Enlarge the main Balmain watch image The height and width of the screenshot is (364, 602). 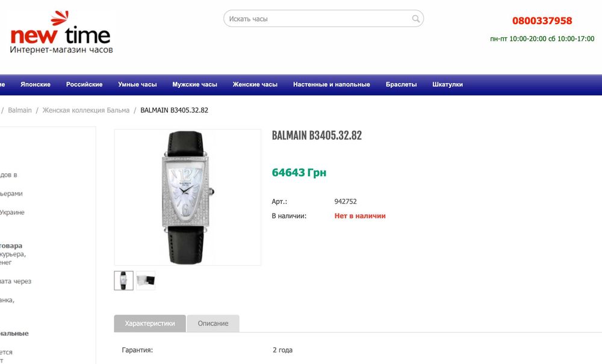[x=187, y=197]
